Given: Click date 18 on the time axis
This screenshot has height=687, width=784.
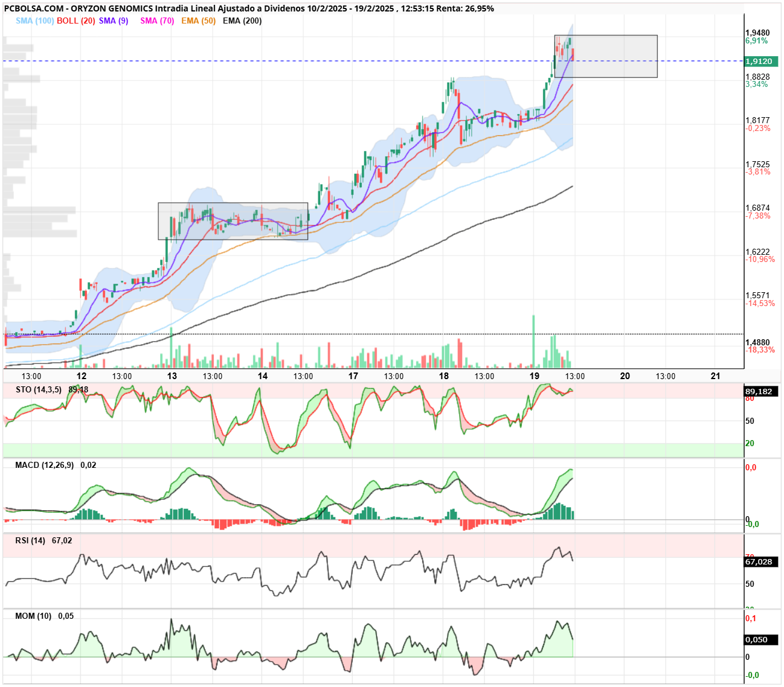Looking at the screenshot, I should click(x=444, y=376).
